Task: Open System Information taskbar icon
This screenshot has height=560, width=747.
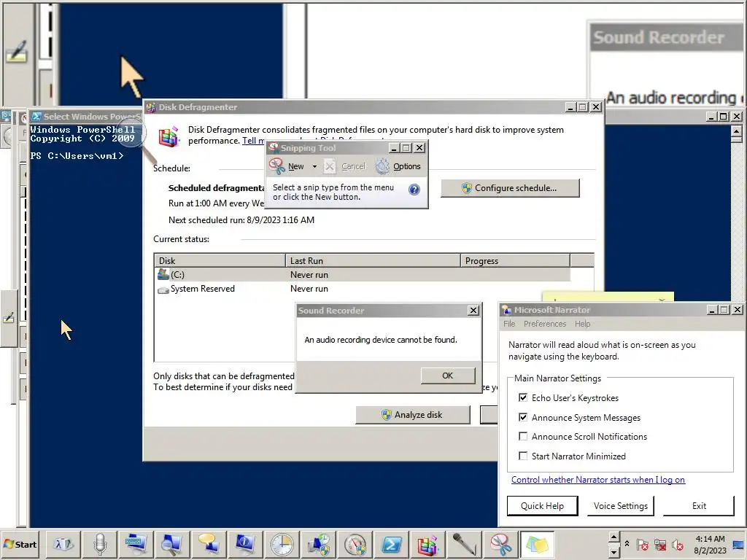Action: click(x=245, y=544)
